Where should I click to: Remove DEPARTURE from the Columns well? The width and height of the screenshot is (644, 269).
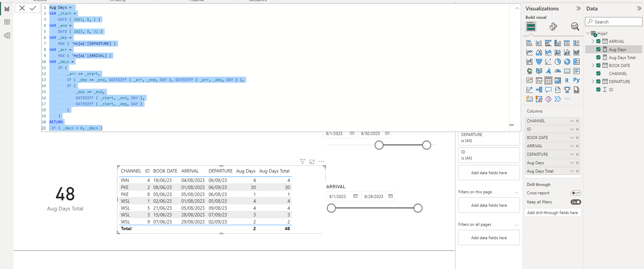click(577, 154)
